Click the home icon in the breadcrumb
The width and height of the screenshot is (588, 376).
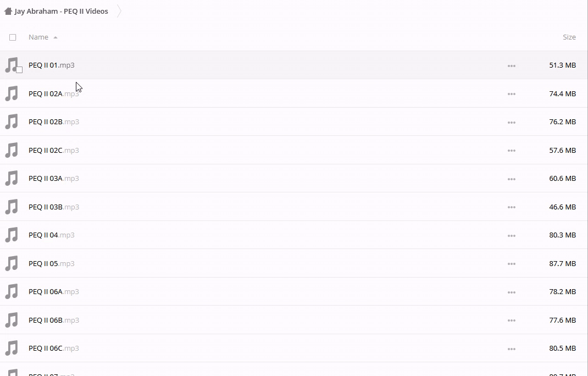(x=8, y=11)
